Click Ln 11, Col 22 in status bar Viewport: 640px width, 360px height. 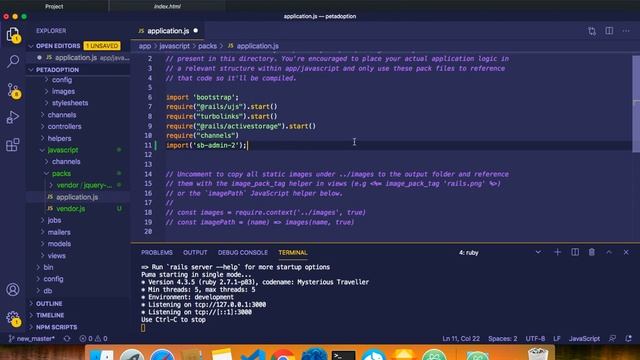pyautogui.click(x=461, y=338)
